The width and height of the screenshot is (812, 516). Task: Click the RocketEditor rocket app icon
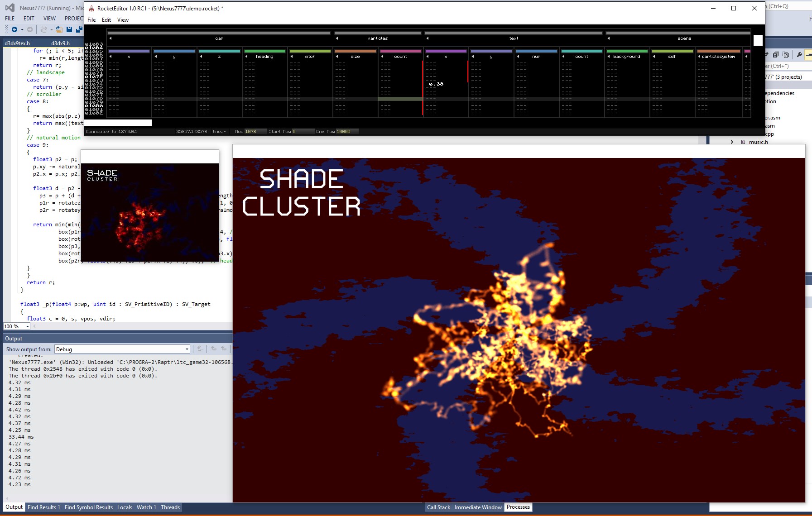click(x=91, y=8)
